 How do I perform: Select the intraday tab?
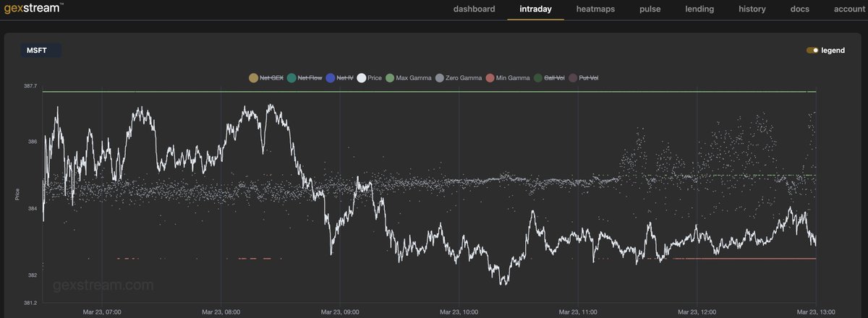click(x=535, y=9)
